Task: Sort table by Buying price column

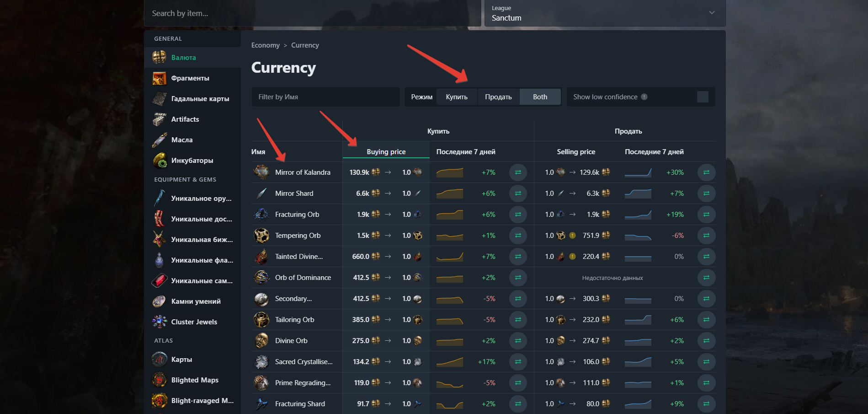Action: click(x=386, y=152)
